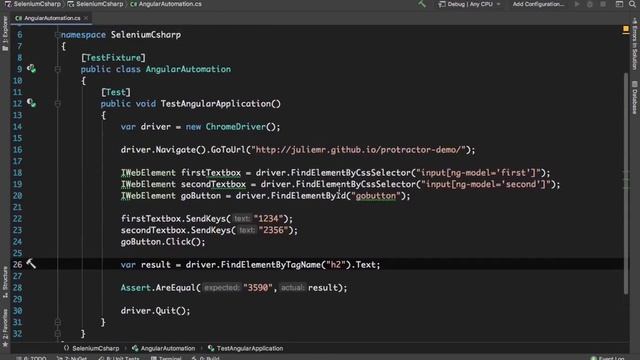Click ChromeDriver on line 14
Image resolution: width=640 pixels, height=360 pixels.
point(236,127)
